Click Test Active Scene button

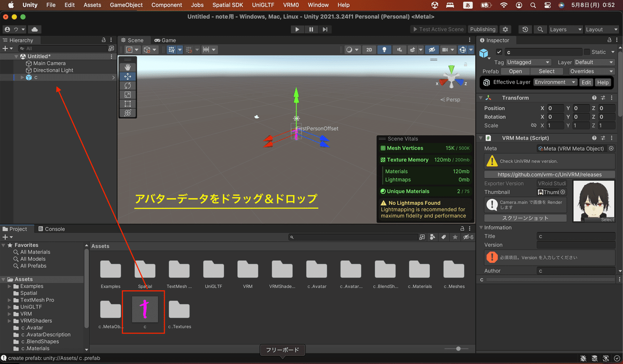pos(438,30)
